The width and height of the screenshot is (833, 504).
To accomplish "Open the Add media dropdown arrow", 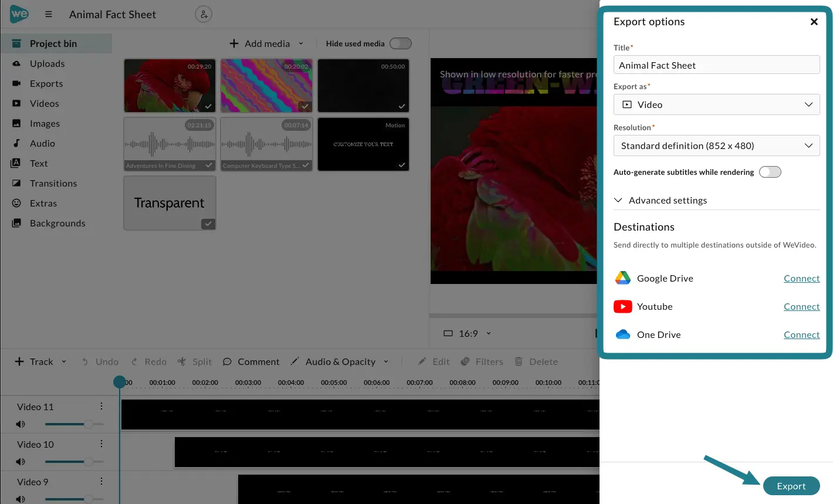I will [301, 43].
